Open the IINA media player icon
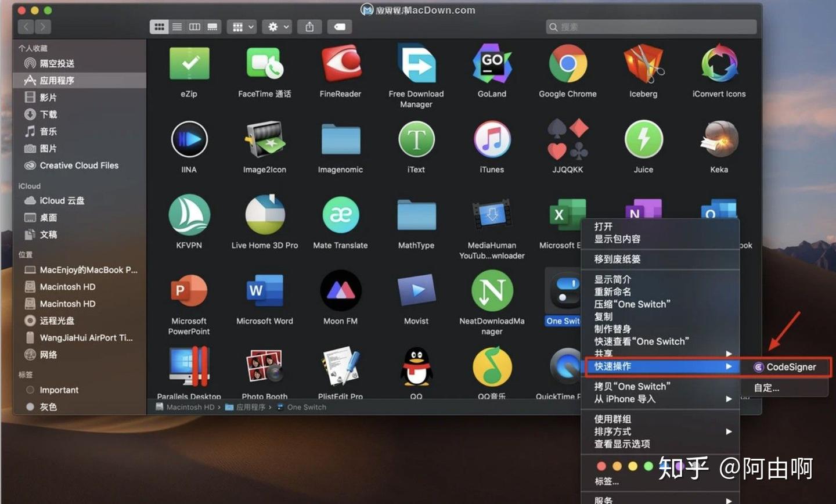The image size is (836, 504). [x=189, y=139]
